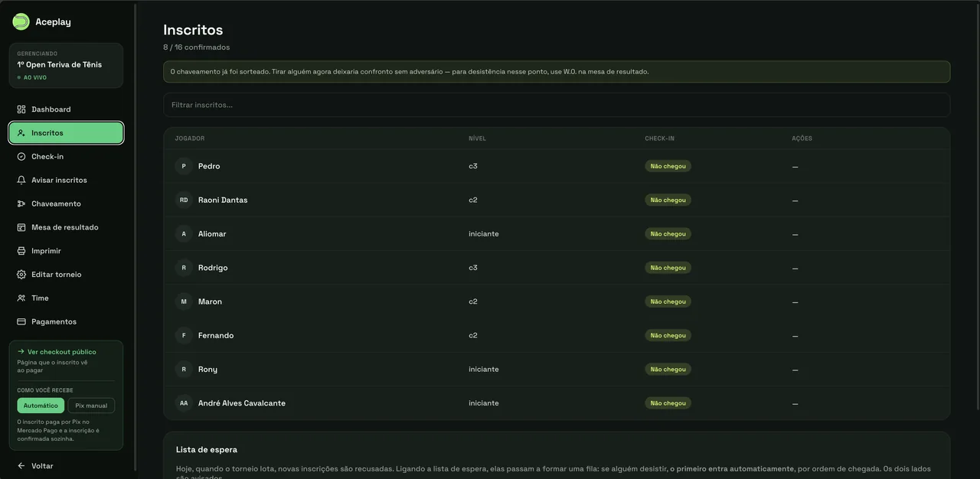Open Avisar inscritos section
This screenshot has width=980, height=479.
tap(66, 181)
